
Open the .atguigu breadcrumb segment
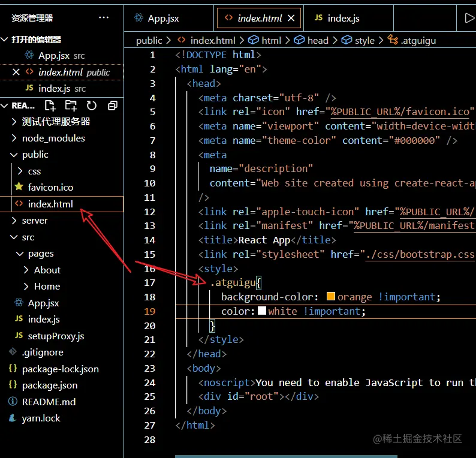[418, 40]
